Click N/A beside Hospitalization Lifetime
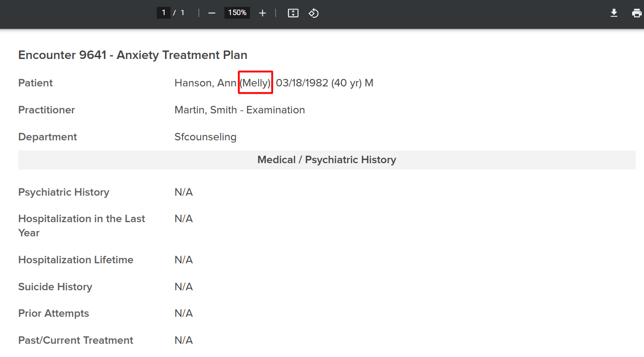 coord(184,260)
